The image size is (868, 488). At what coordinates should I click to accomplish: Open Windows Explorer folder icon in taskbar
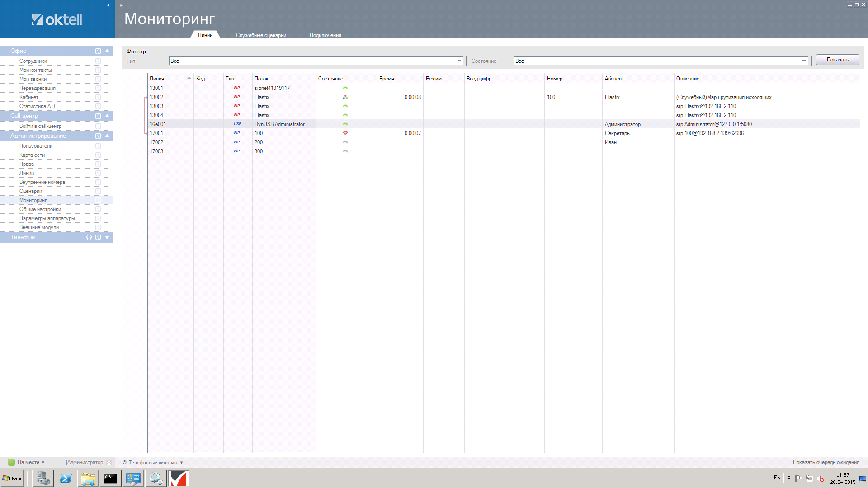[88, 479]
